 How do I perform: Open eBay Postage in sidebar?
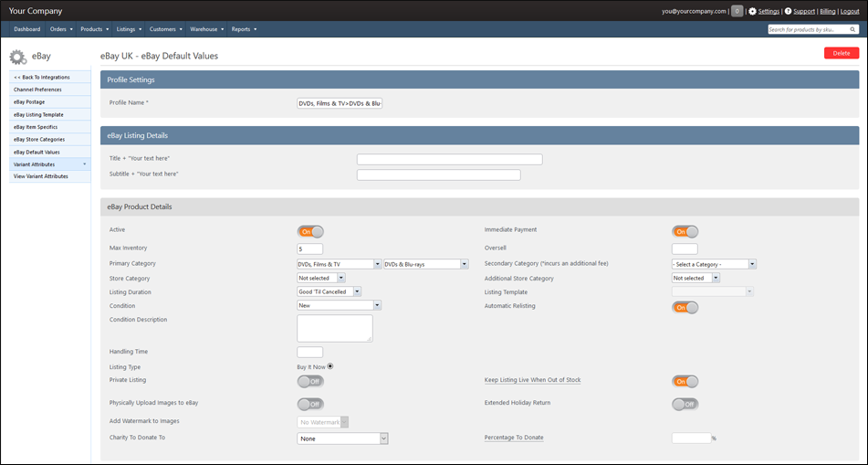(x=50, y=102)
